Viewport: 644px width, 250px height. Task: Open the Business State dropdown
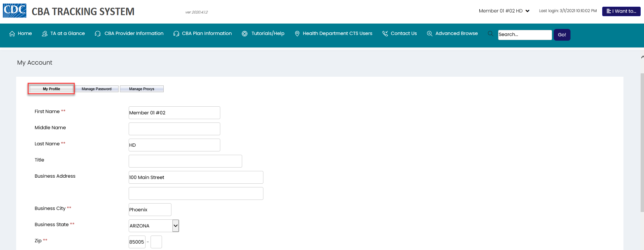(175, 226)
